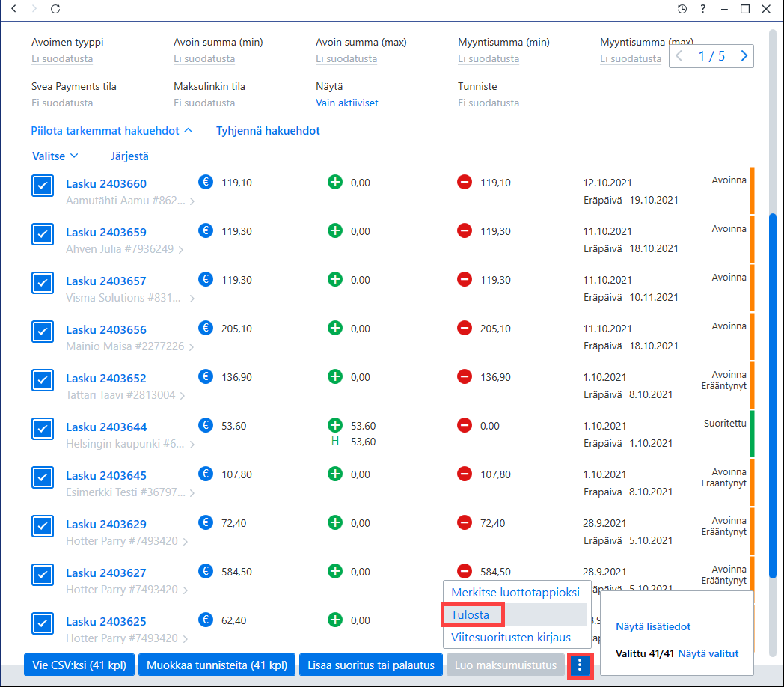Click the history clock icon in title bar
Viewport: 784px width, 687px height.
click(x=682, y=9)
